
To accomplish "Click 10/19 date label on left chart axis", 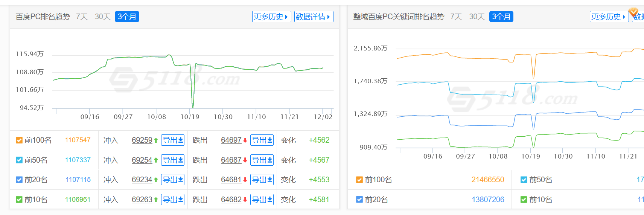I will tap(190, 117).
